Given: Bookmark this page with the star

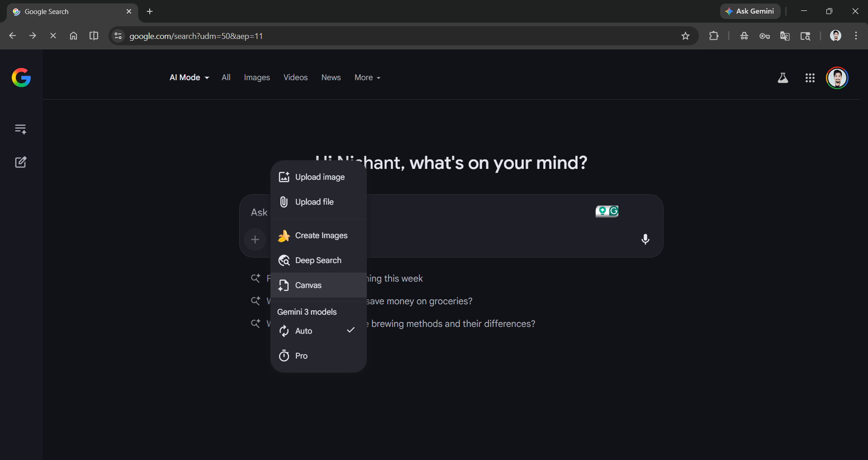Looking at the screenshot, I should 685,36.
